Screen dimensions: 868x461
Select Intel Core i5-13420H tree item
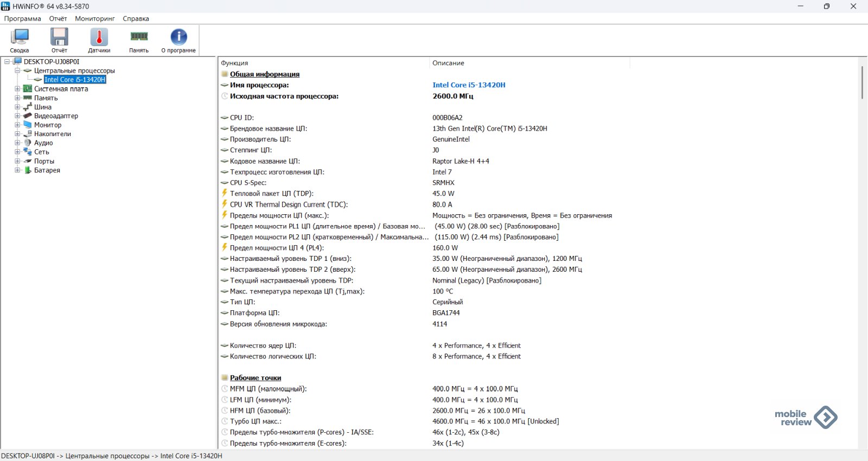[75, 80]
